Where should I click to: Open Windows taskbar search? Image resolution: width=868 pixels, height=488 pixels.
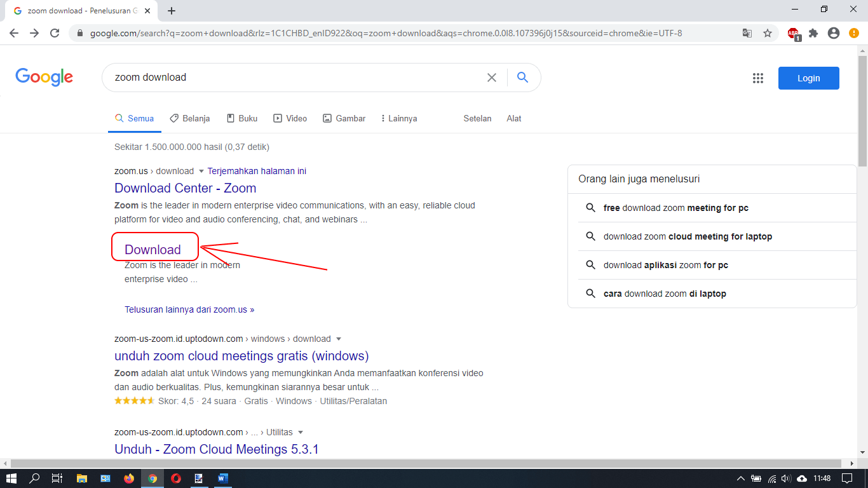34,478
